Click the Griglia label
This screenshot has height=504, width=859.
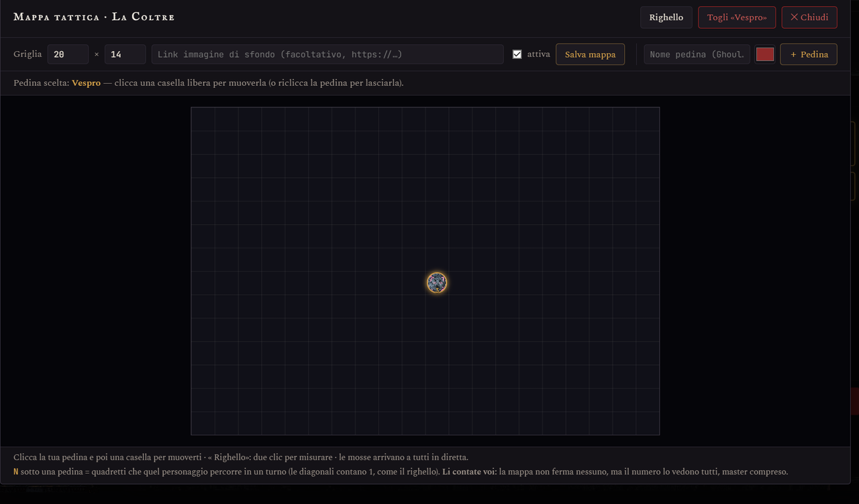tap(28, 54)
